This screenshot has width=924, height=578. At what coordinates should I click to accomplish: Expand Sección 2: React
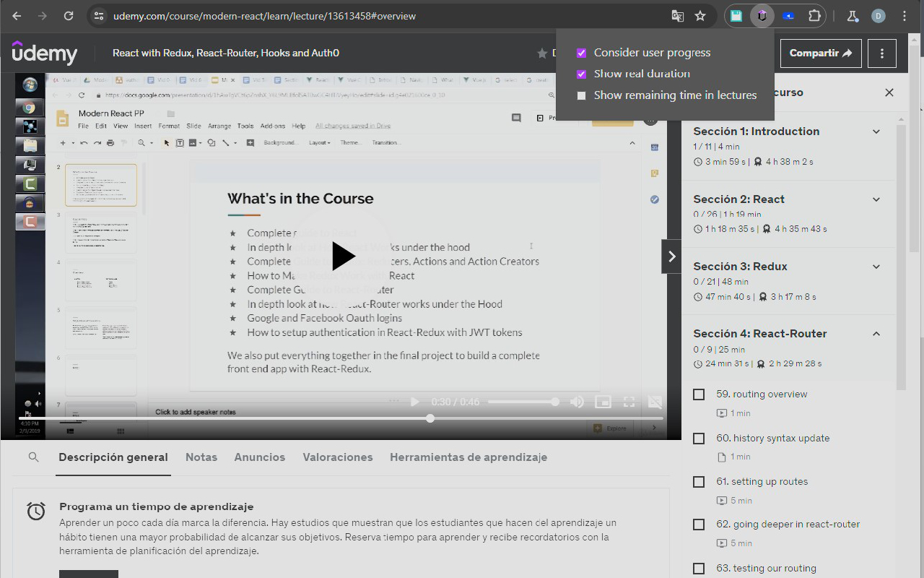coord(876,199)
